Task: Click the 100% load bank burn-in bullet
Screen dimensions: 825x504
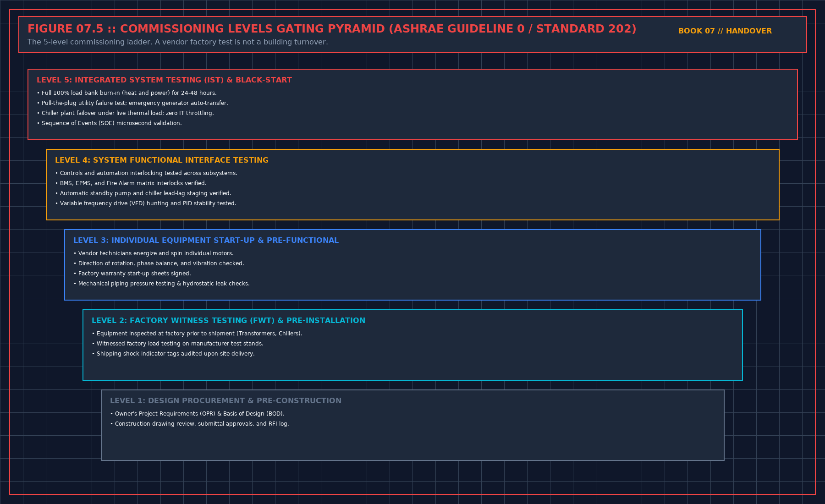Action: click(x=126, y=93)
